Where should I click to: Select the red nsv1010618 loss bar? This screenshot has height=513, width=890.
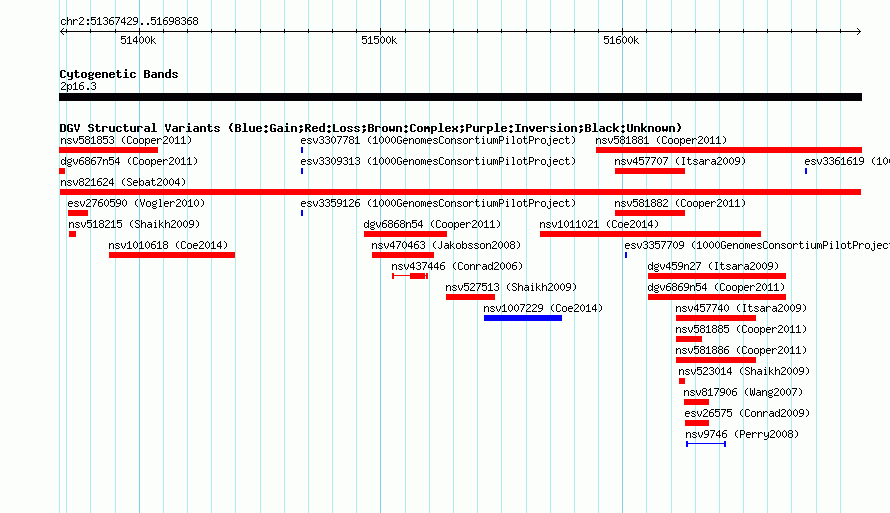(172, 255)
